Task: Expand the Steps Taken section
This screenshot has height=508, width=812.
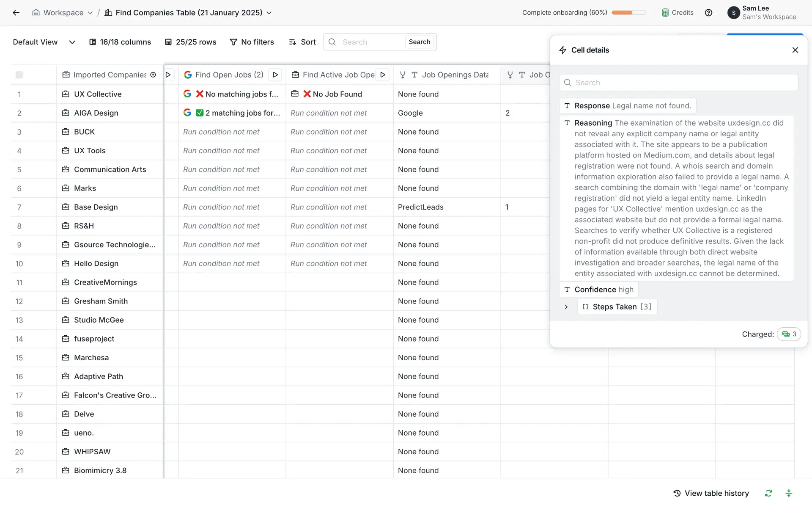Action: 566,307
